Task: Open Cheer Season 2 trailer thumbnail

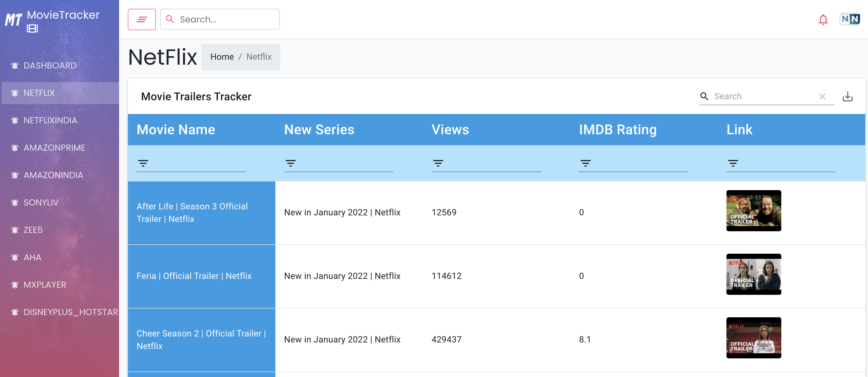Action: (x=753, y=338)
